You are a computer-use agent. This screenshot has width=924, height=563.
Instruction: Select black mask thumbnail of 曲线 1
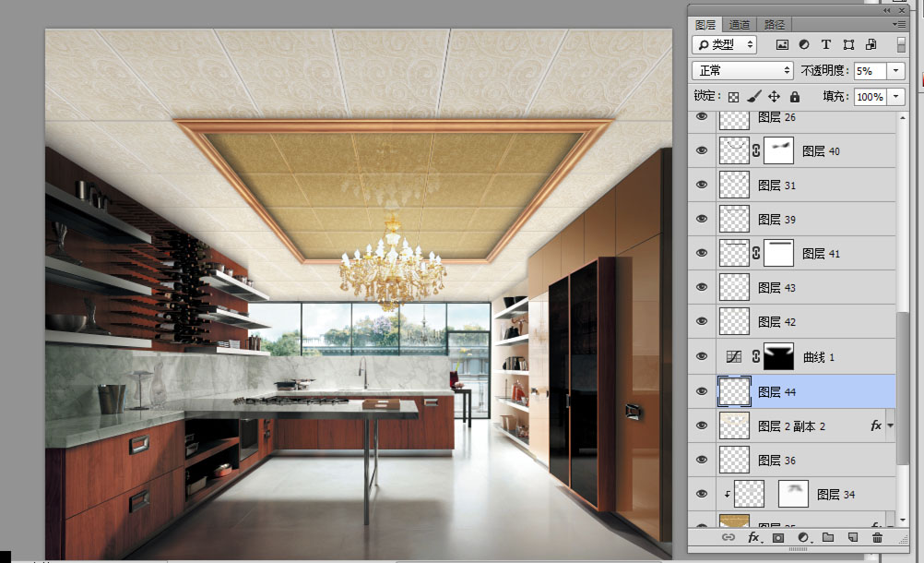click(x=778, y=356)
